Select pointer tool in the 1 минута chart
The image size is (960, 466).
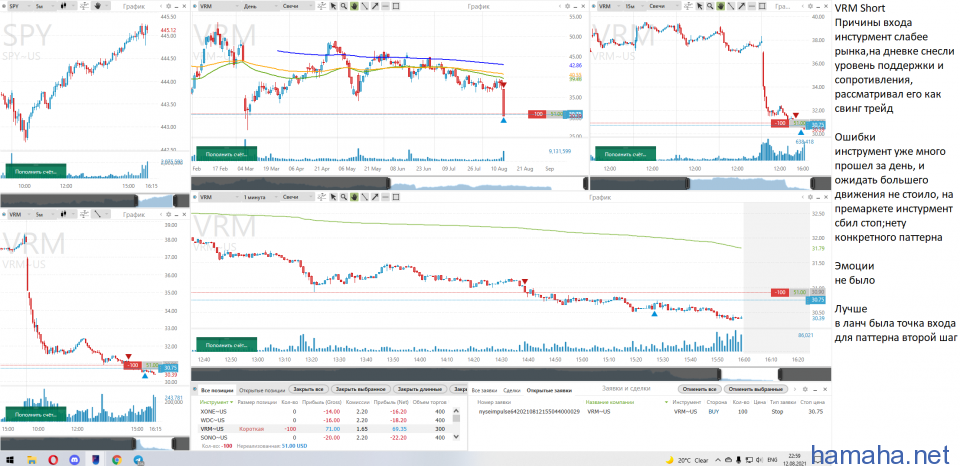[x=334, y=197]
